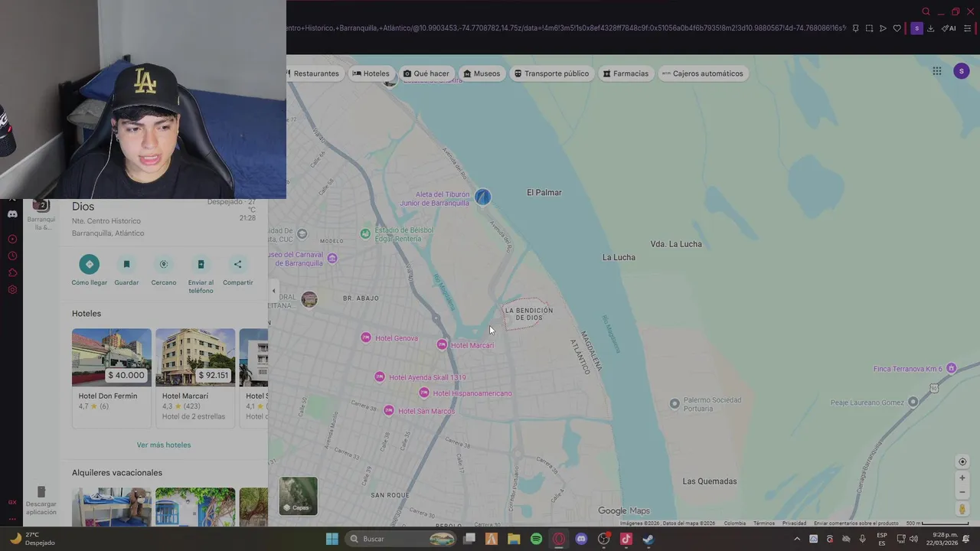Open TikTok from the taskbar
980x551 pixels.
pyautogui.click(x=626, y=539)
